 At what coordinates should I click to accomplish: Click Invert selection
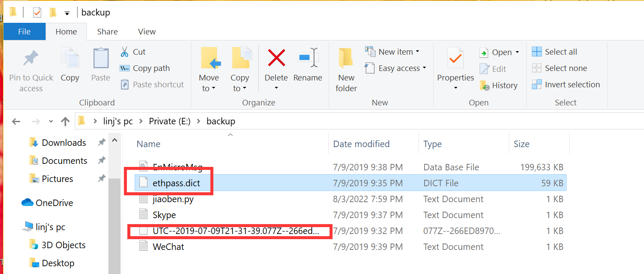(566, 84)
